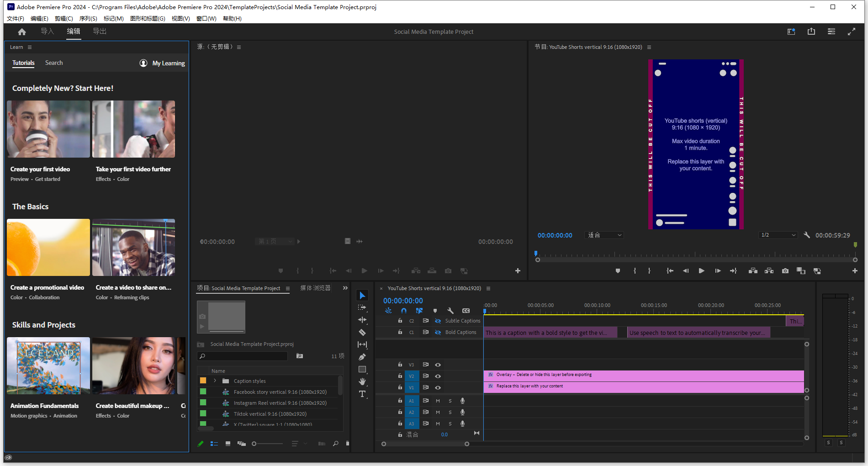Viewport: 868px width, 466px height.
Task: Step forward one frame in program monitor
Action: 718,271
